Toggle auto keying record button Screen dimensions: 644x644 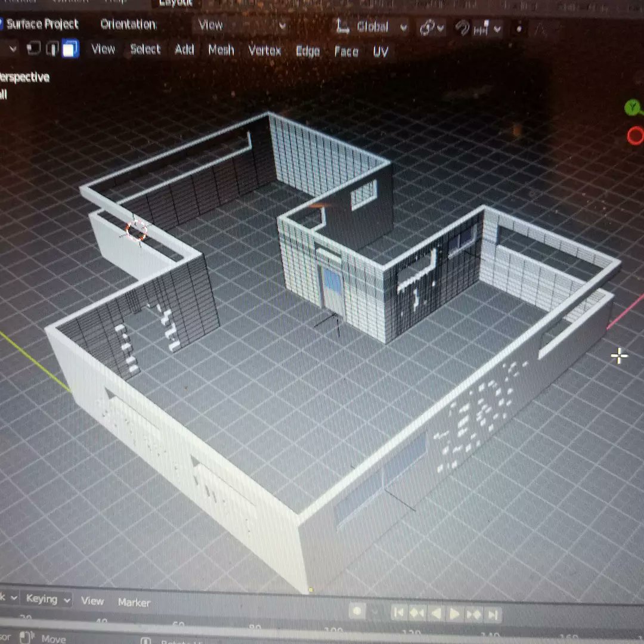(x=357, y=611)
